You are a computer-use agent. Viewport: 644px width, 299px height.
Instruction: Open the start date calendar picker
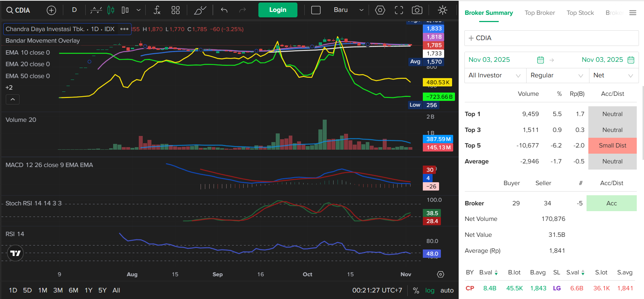pos(540,60)
